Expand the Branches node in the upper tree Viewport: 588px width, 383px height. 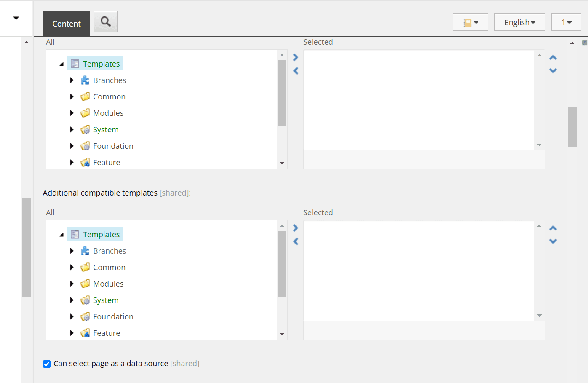pyautogui.click(x=72, y=80)
